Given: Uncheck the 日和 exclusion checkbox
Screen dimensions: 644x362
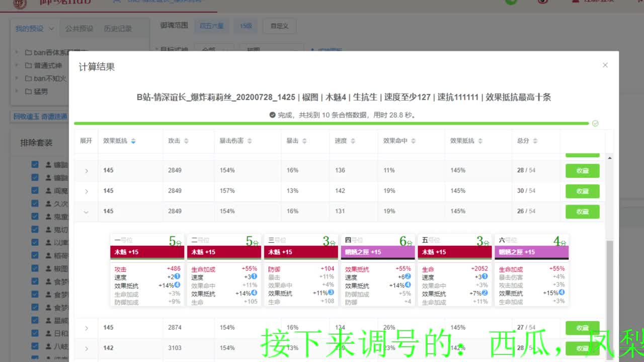Looking at the screenshot, I should [x=35, y=333].
